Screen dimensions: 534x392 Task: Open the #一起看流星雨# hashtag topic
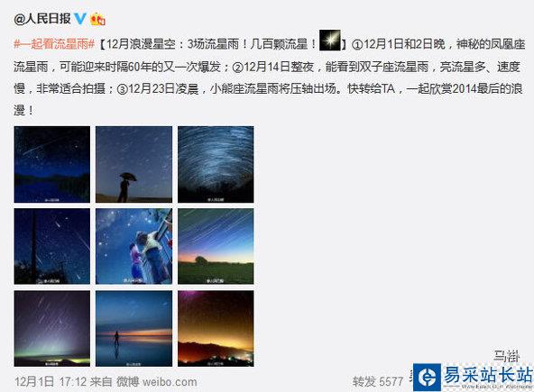[x=54, y=44]
